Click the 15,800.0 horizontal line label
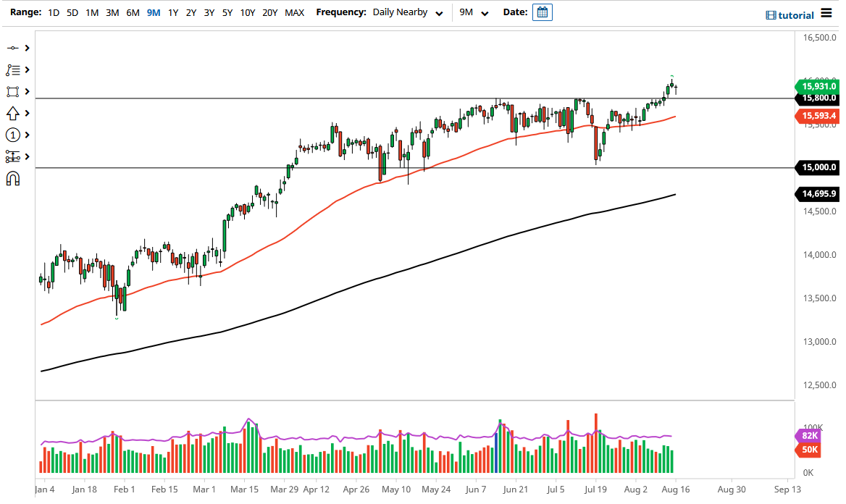 tap(818, 98)
